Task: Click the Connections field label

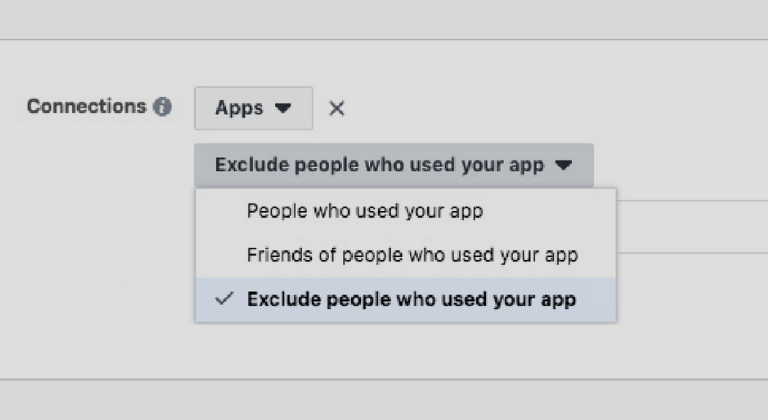Action: coord(86,107)
